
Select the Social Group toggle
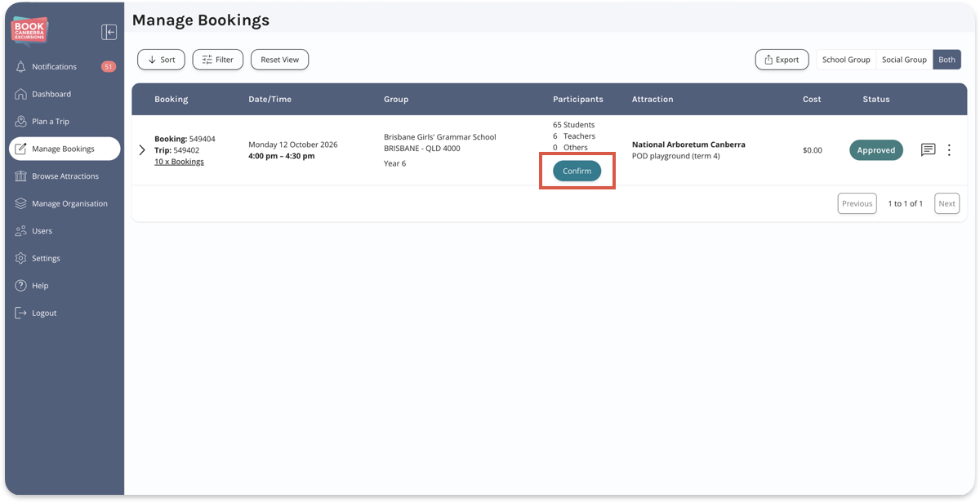point(904,60)
